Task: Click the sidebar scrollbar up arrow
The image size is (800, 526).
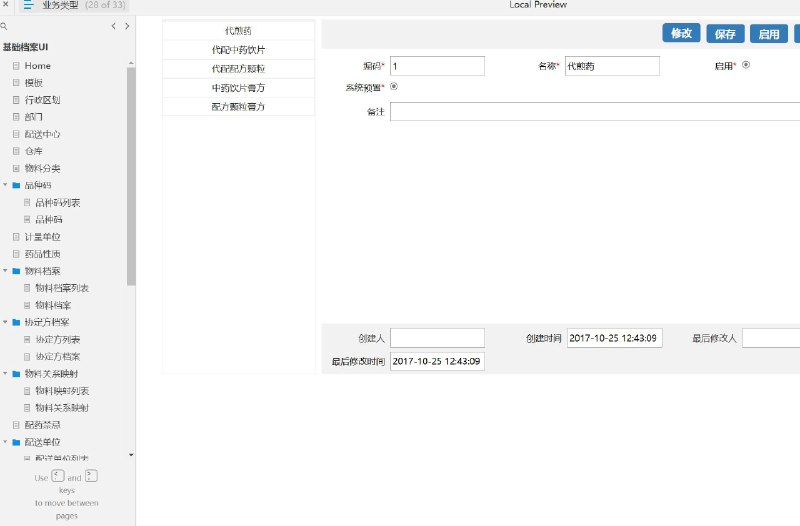Action: tap(131, 63)
